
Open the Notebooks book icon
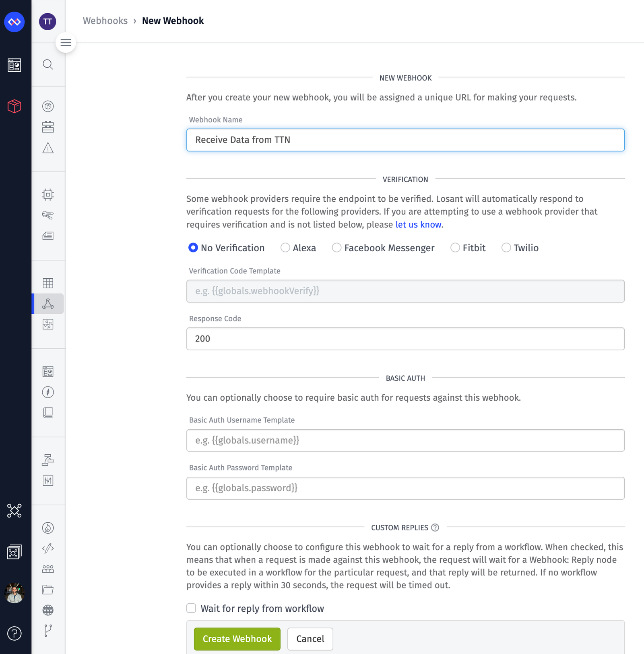(48, 412)
